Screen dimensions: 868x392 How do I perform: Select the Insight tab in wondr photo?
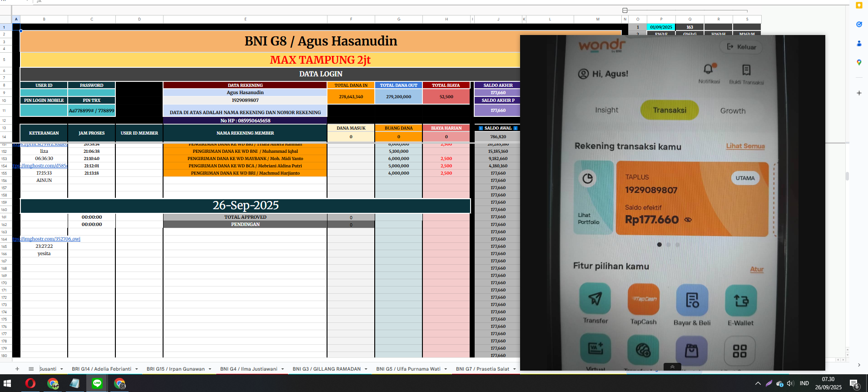[x=606, y=110]
